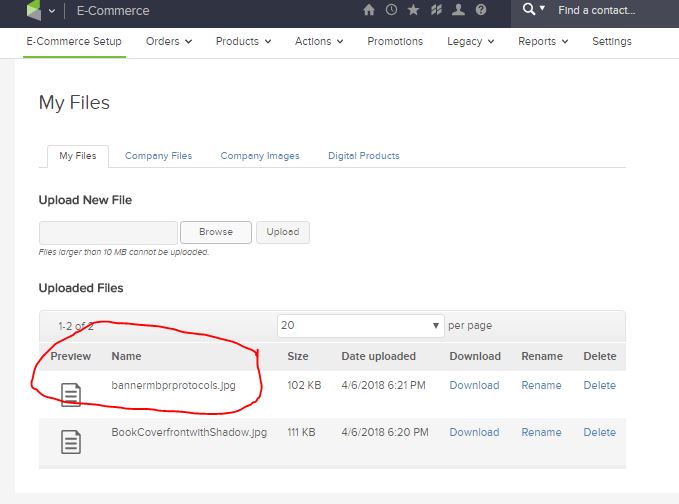This screenshot has height=504, width=679.
Task: Click the 4/6/2018 6:20 PM date cell
Action: point(385,432)
